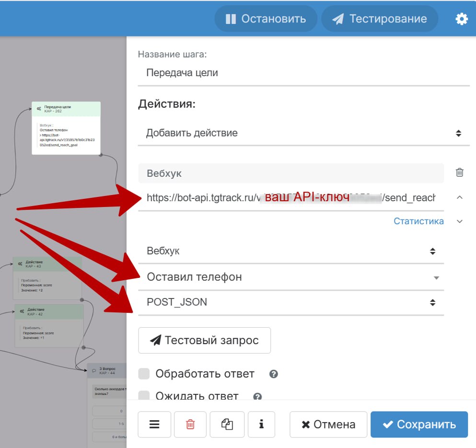Screen dimensions: 476x448
Task: Click into the webhook URL field
Action: coord(290,197)
